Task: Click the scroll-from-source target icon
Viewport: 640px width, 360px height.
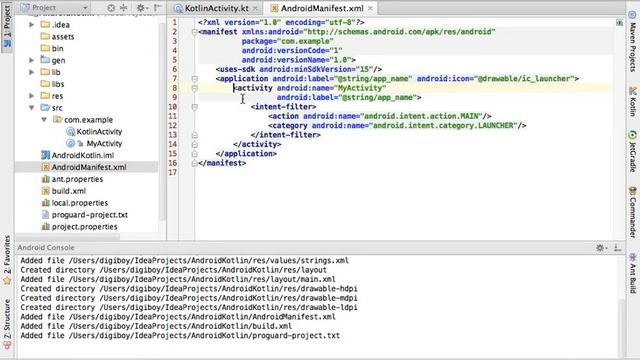Action: (x=111, y=8)
